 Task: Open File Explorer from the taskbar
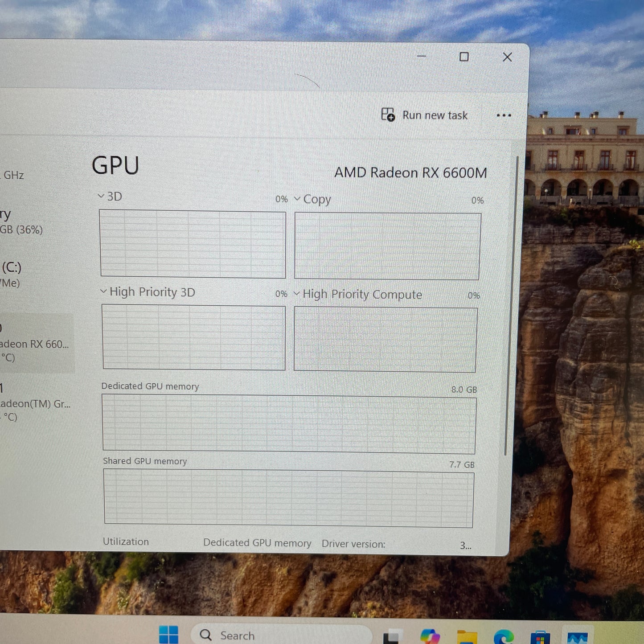pyautogui.click(x=467, y=636)
